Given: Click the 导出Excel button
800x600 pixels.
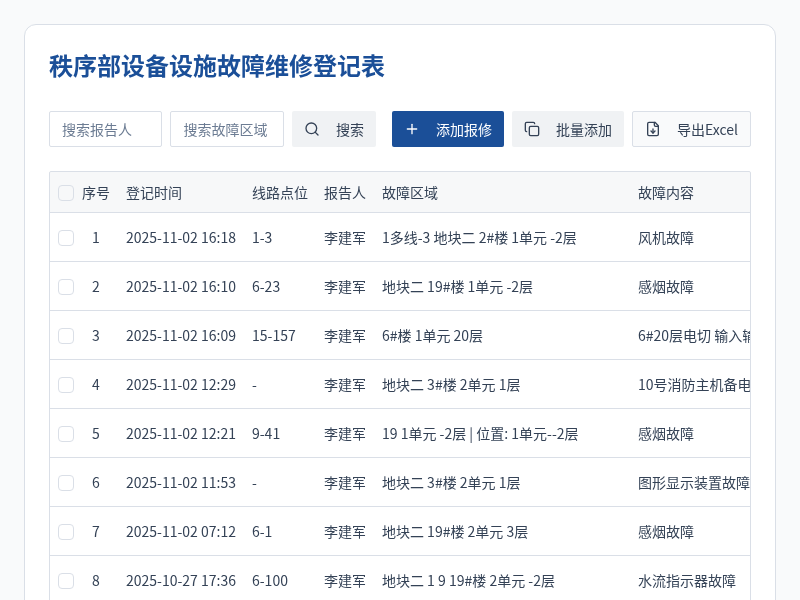Looking at the screenshot, I should 691,129.
